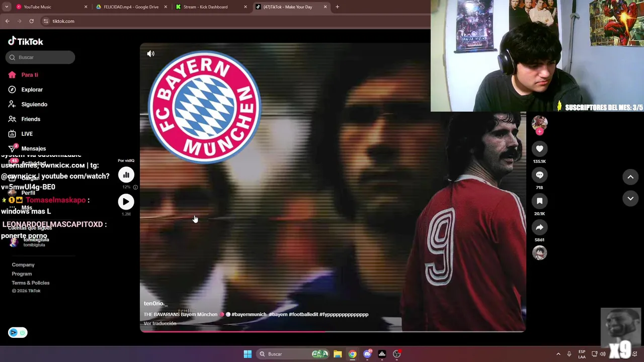This screenshot has height=362, width=644.
Task: Open a new browser tab
Action: (337, 7)
